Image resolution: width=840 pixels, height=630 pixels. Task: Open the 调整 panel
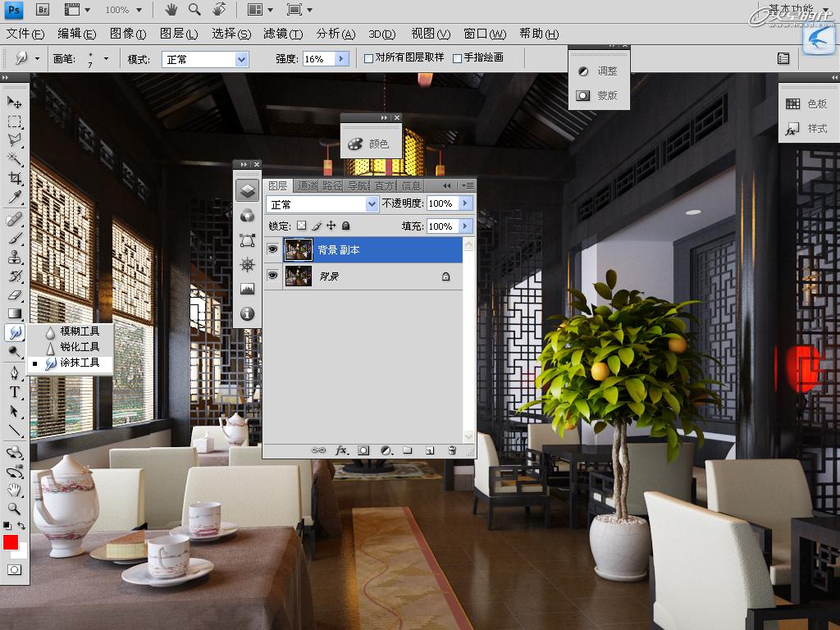598,71
